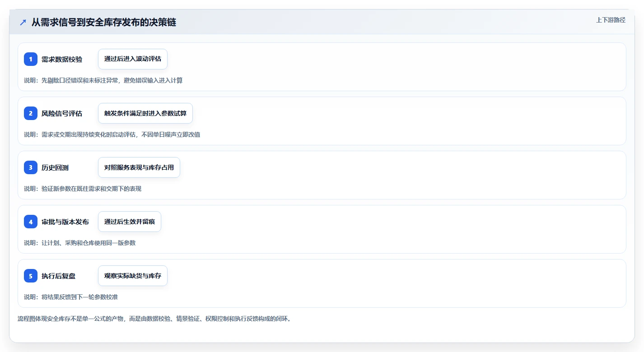Click the 对照服务表现与库存占用 chip

139,167
